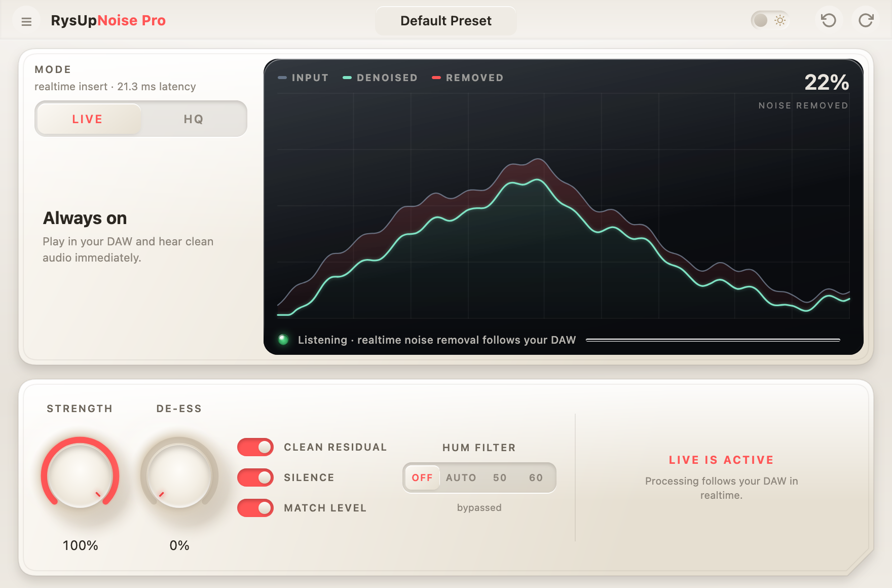Click the 22% noise removed readout
The height and width of the screenshot is (588, 892).
(827, 82)
